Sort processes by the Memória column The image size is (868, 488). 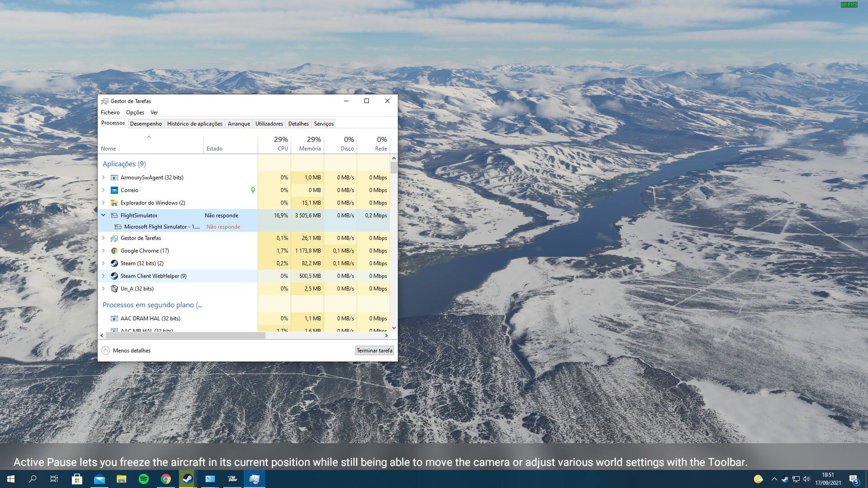click(310, 148)
